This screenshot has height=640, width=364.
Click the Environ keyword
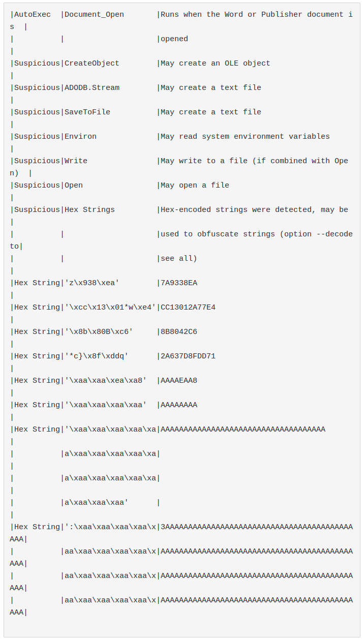click(80, 137)
